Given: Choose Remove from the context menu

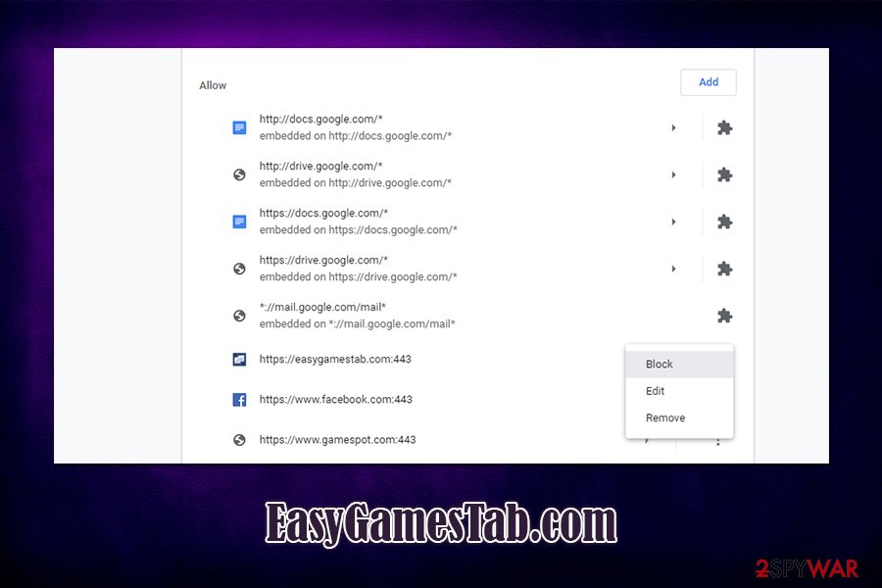Looking at the screenshot, I should pos(679,418).
